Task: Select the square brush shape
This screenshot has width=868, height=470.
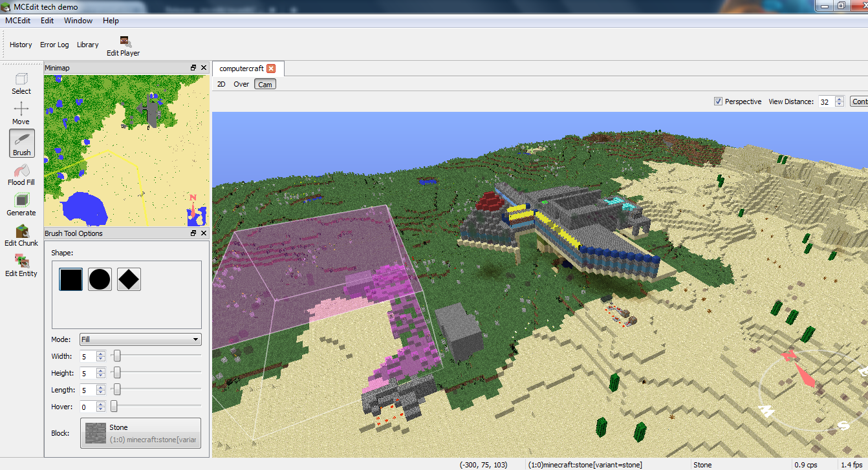Action: pos(71,279)
